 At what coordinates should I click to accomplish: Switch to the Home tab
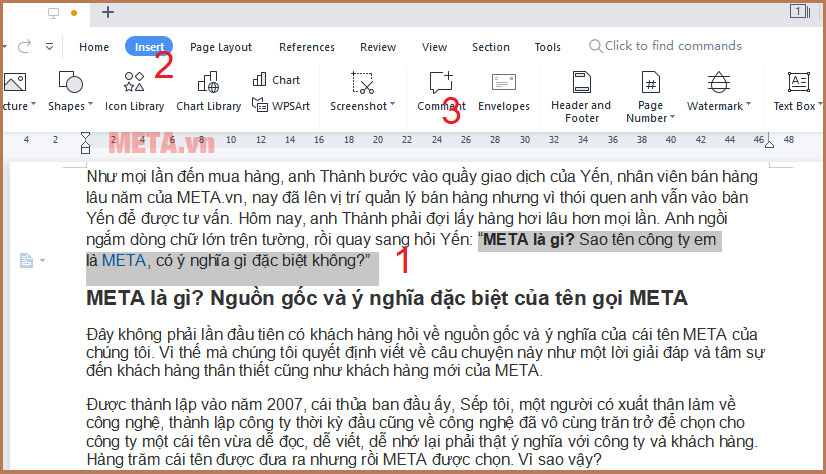click(94, 47)
